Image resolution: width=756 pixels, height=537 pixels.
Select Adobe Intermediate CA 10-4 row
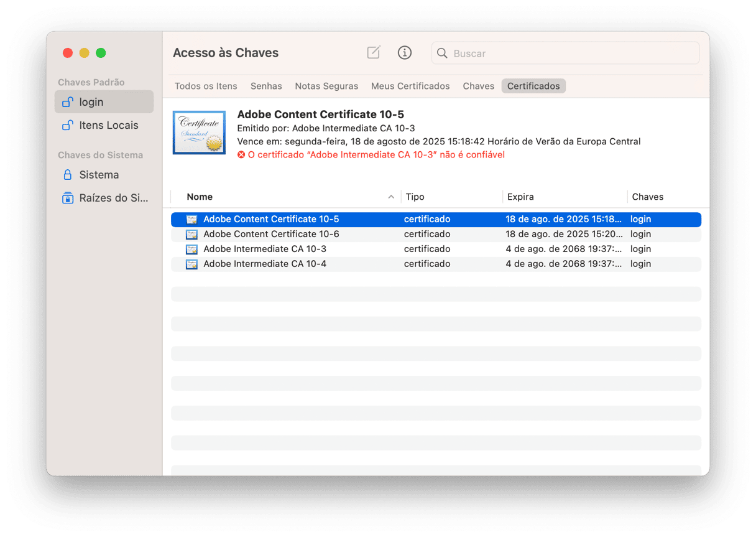(436, 264)
